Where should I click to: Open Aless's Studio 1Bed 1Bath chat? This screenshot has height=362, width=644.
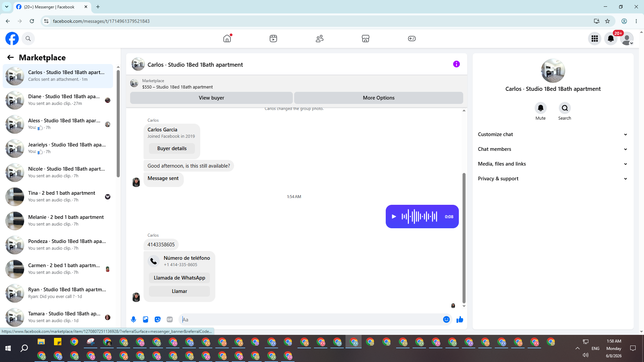58,124
